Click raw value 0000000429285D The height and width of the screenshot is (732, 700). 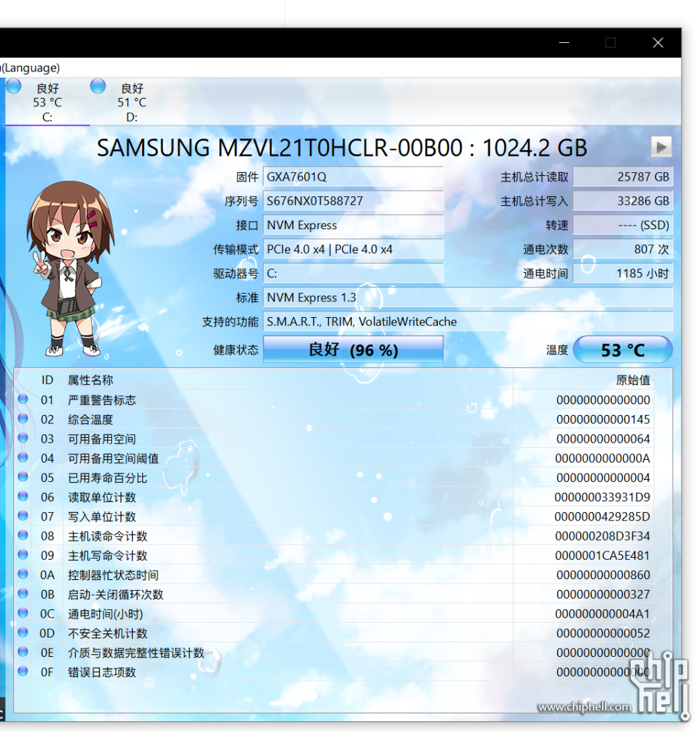click(602, 517)
